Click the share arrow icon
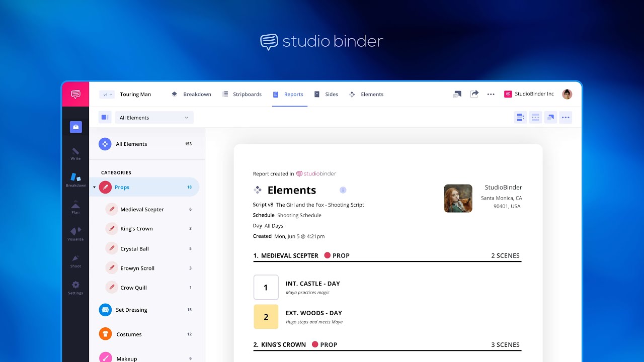The image size is (644, 362). pos(474,94)
